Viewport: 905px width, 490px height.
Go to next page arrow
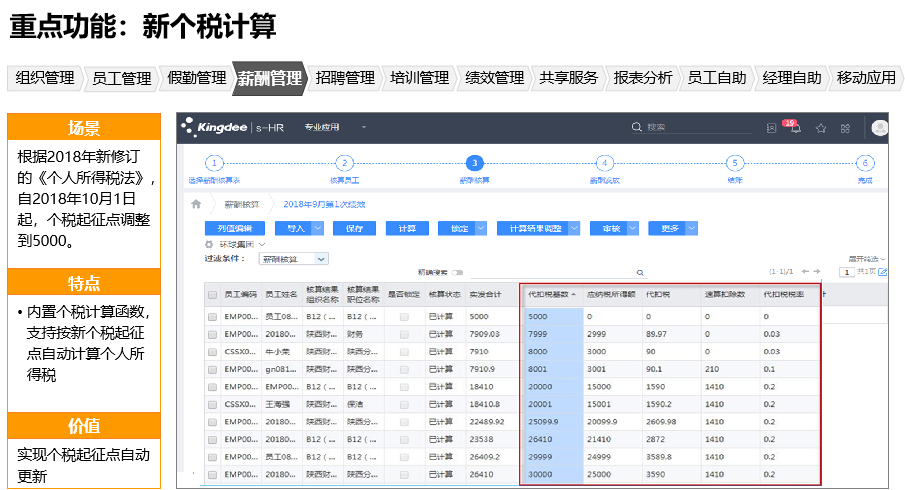tap(817, 271)
